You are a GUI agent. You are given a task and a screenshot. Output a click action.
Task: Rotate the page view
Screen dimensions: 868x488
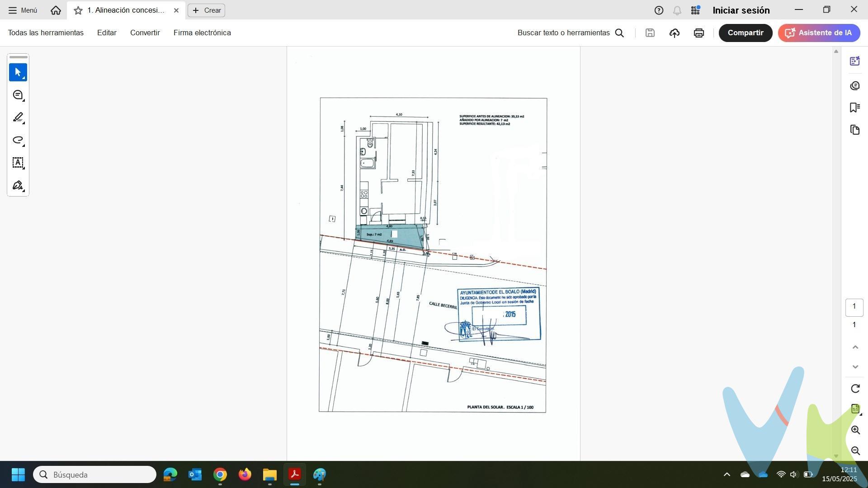click(x=855, y=389)
